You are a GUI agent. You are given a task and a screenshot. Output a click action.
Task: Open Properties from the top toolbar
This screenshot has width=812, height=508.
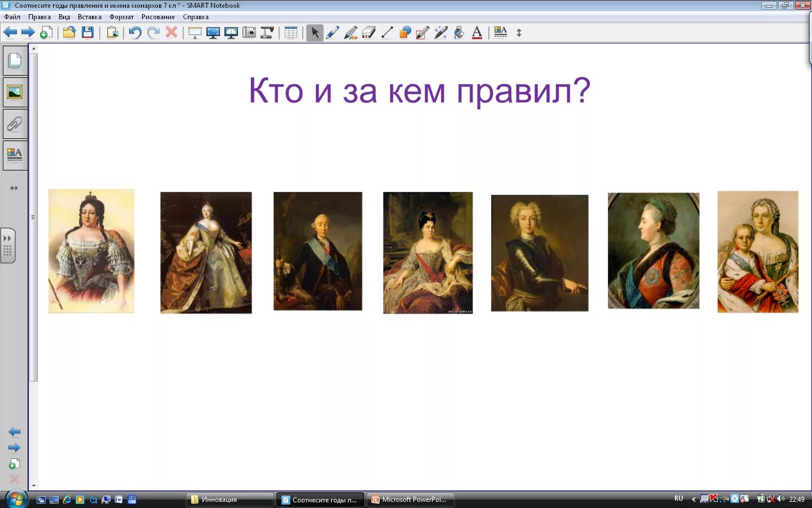pos(501,32)
